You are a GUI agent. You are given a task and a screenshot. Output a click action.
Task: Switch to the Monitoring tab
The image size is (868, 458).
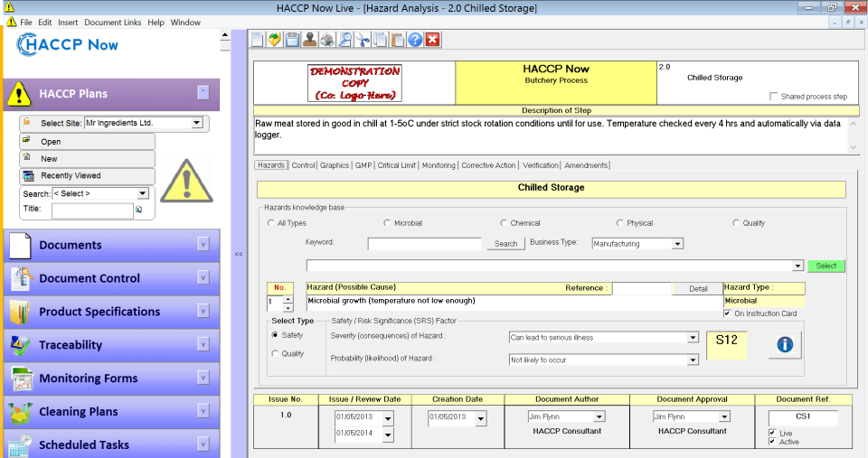439,165
